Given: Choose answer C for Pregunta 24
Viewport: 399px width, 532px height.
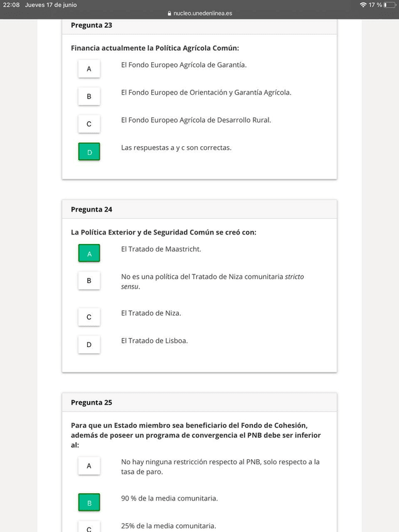Looking at the screenshot, I should click(89, 317).
